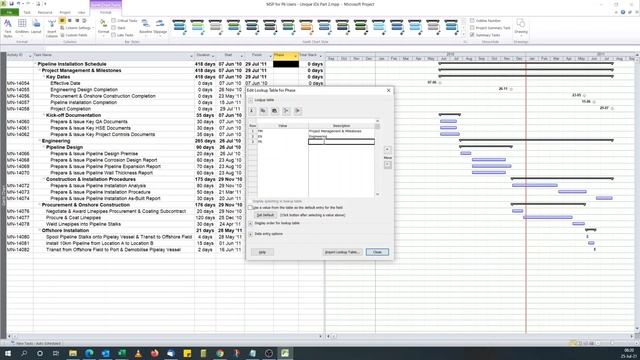
Task: Click the Copy Row icon in lookup dialog
Action: point(263,111)
